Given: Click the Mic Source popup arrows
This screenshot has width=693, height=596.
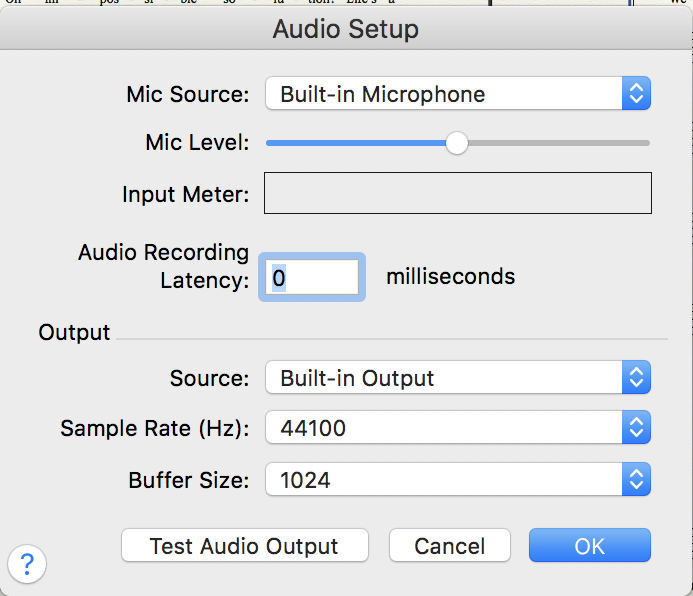Looking at the screenshot, I should [636, 95].
